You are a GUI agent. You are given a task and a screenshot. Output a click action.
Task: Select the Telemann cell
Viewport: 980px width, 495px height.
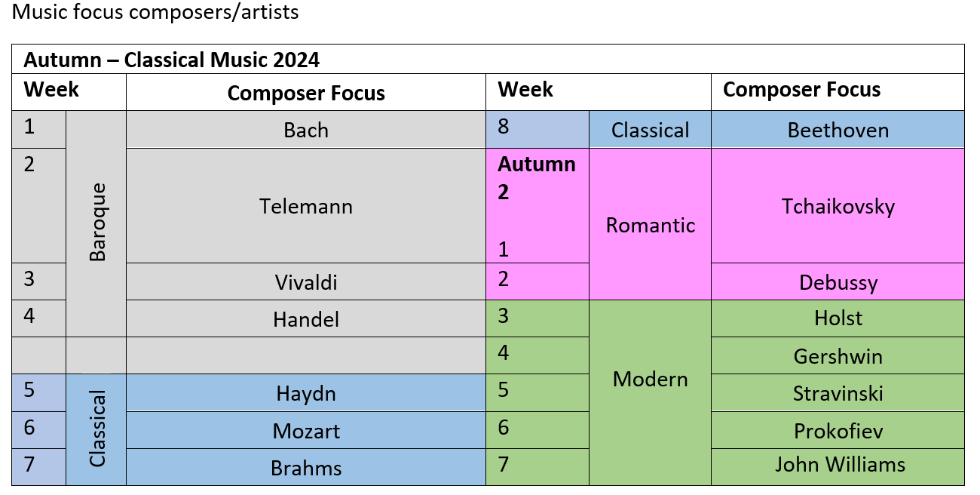point(305,206)
